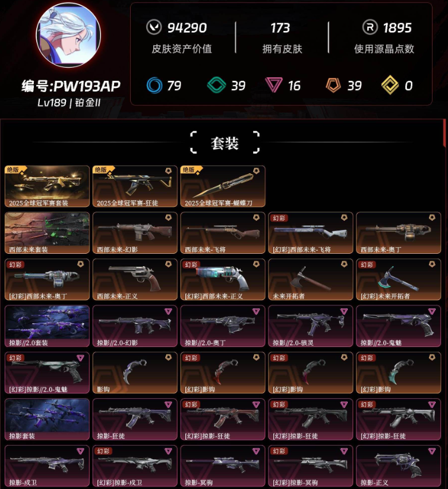Open the 2025全球冠军赛-蝴蝶刀 knife skin
This screenshot has width=448, height=489.
click(223, 186)
